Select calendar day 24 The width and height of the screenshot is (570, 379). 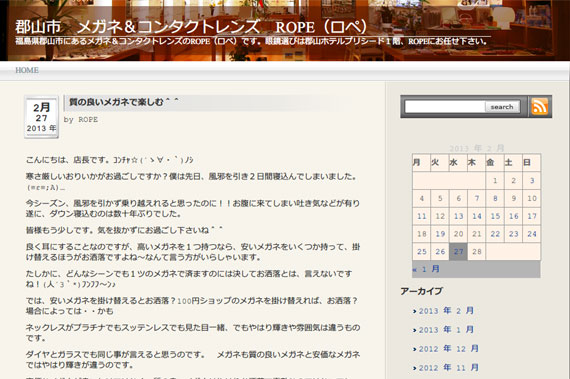(x=532, y=234)
